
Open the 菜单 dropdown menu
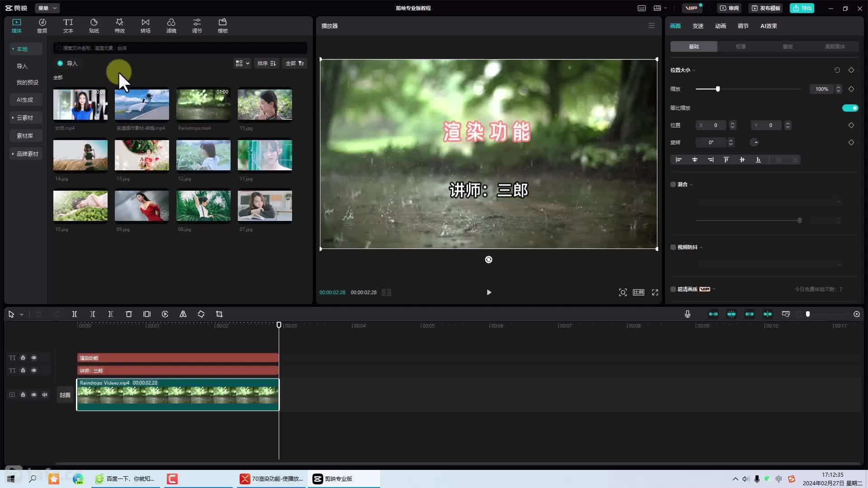(x=47, y=8)
